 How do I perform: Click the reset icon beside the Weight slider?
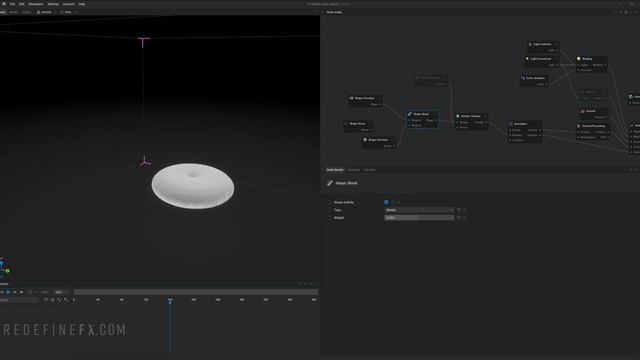pyautogui.click(x=459, y=218)
